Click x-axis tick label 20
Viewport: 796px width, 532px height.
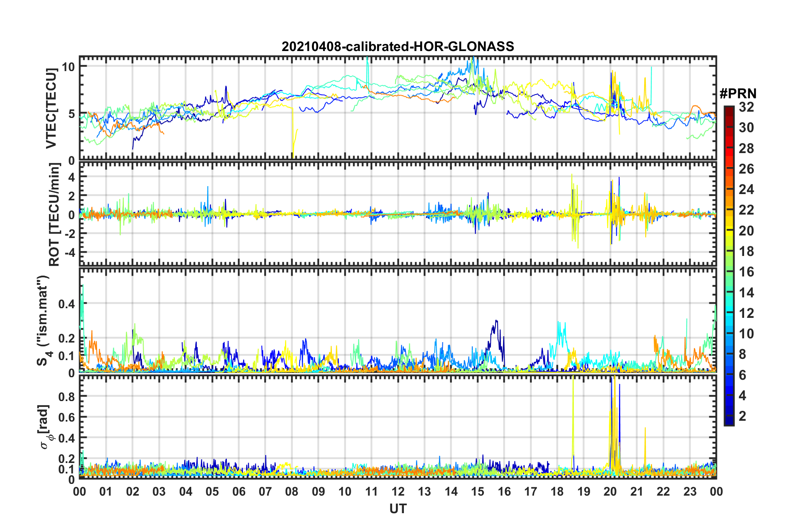click(x=610, y=491)
